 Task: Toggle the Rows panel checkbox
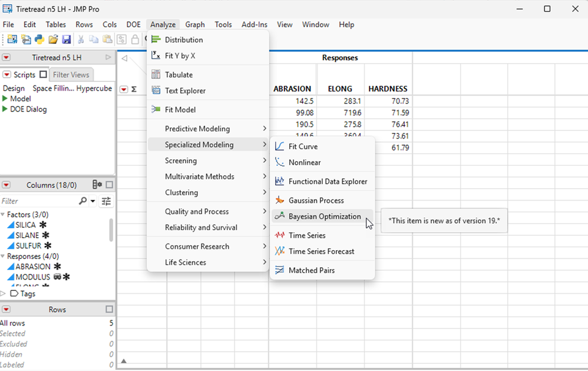(x=109, y=310)
